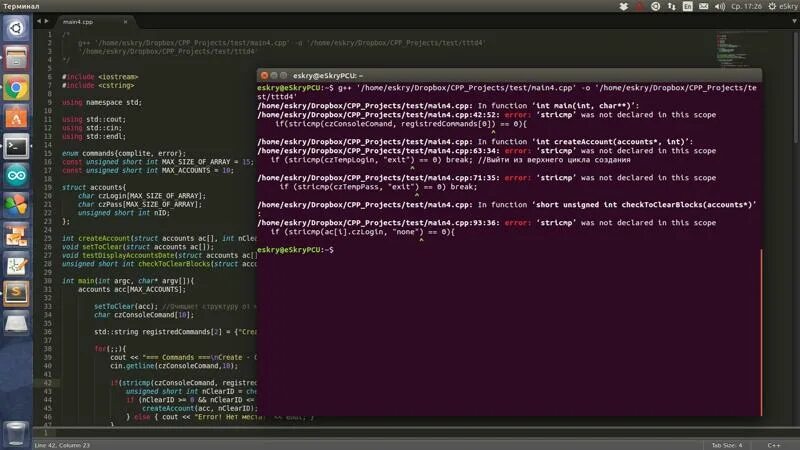The image size is (800, 450).
Task: Open the session gear menu eSkry
Action: click(x=783, y=6)
